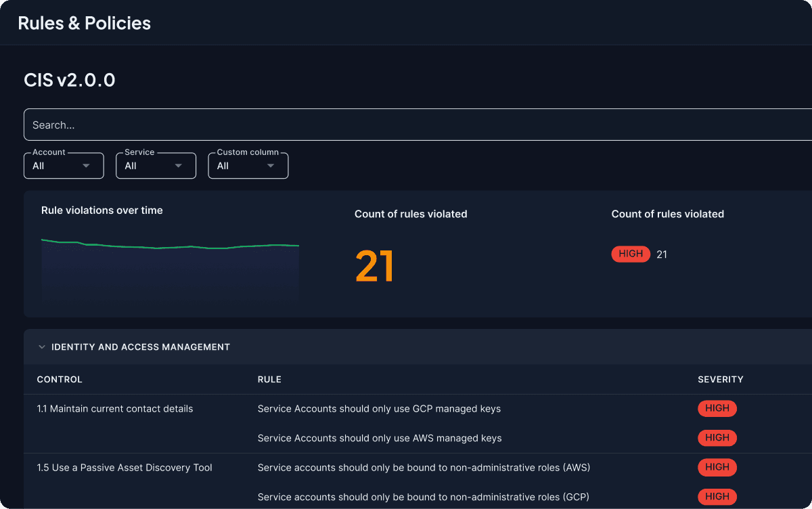This screenshot has width=812, height=509.
Task: Open rule about AWS managed keys
Action: coord(380,438)
